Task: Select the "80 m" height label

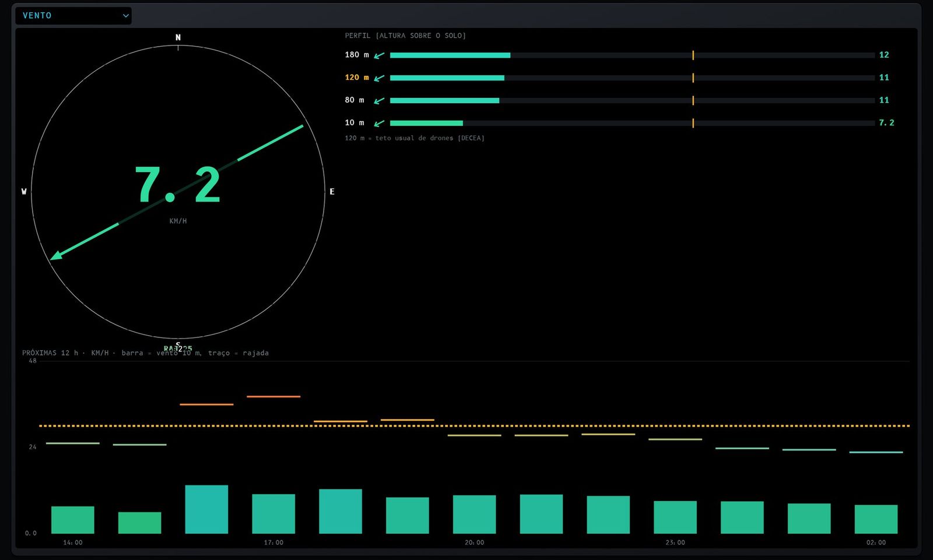Action: point(355,100)
